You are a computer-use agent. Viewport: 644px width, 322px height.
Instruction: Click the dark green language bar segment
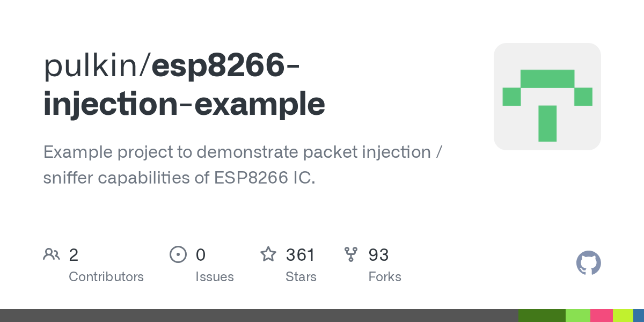[541, 316]
